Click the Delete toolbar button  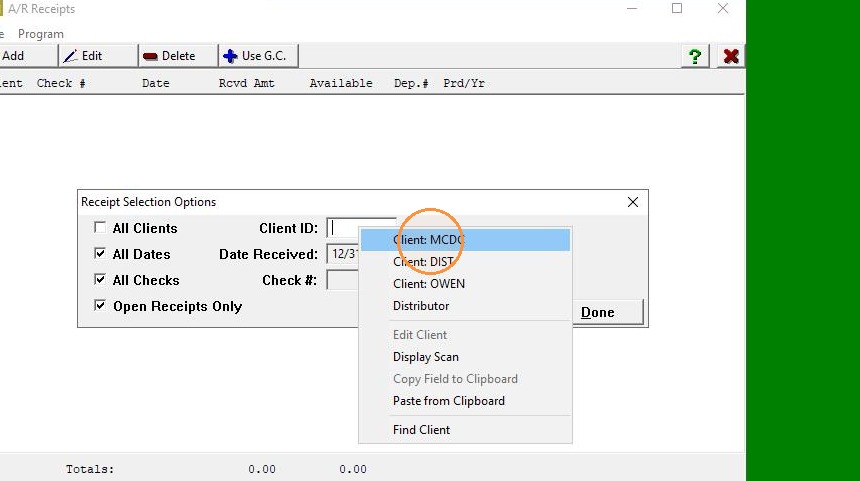[178, 56]
